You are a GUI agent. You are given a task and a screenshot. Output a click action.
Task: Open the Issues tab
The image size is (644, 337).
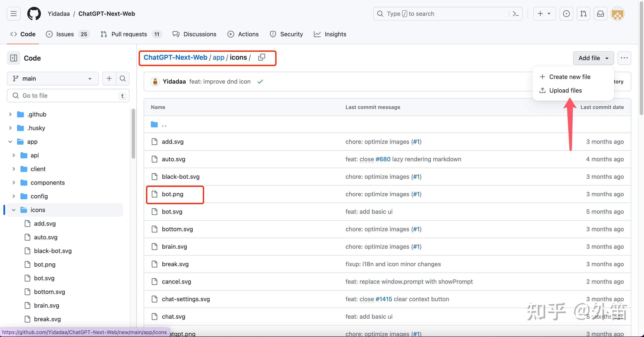[x=65, y=34]
